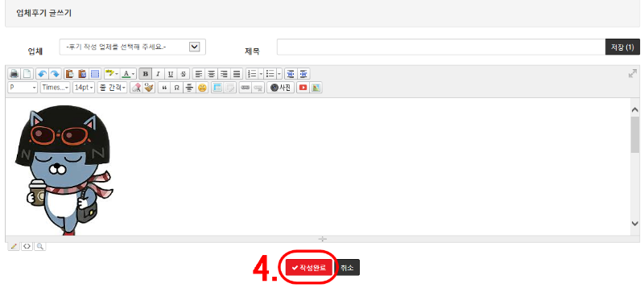Justify text alignment
644x292 pixels.
[x=237, y=74]
